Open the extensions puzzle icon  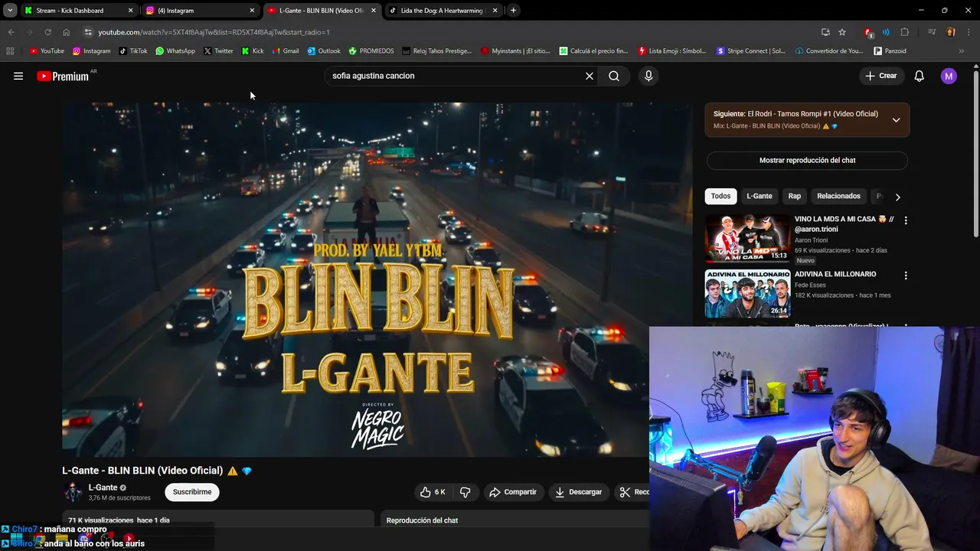tap(905, 32)
